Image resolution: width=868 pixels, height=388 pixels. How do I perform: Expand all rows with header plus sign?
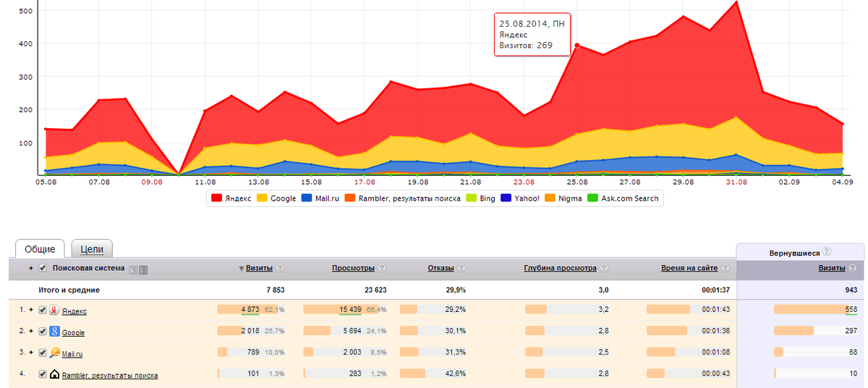[x=31, y=268]
